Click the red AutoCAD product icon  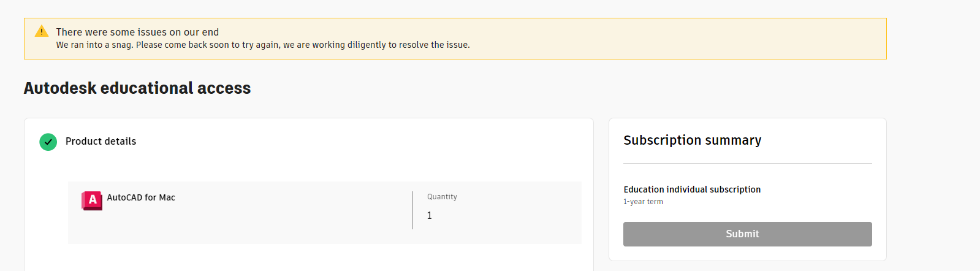point(92,200)
